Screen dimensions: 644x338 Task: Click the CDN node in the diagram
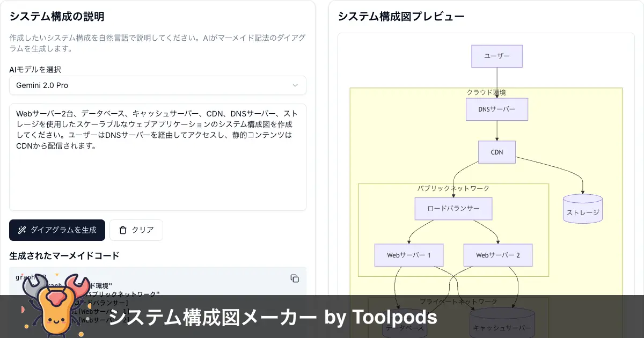click(x=497, y=152)
